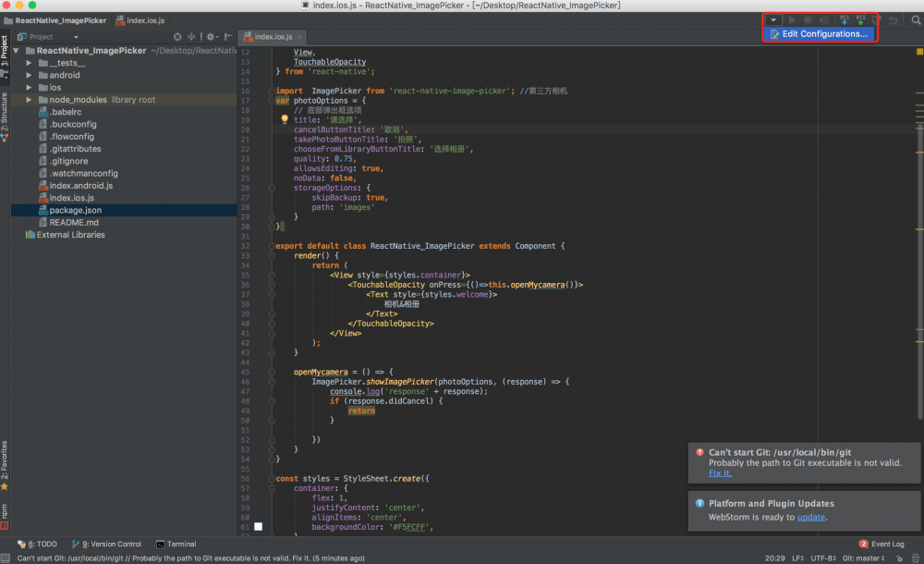Click the WebStorm update link

pos(810,517)
